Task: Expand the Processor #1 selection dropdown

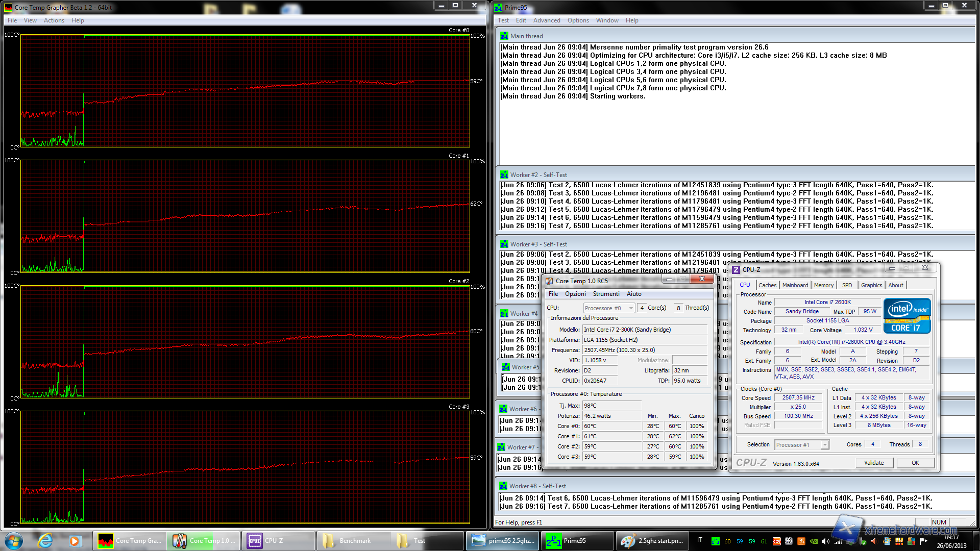Action: tap(801, 445)
